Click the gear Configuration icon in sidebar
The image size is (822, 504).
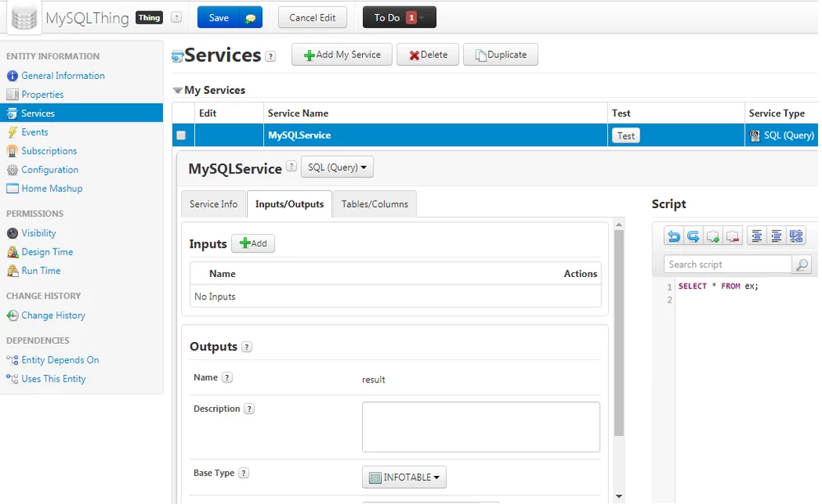12,169
